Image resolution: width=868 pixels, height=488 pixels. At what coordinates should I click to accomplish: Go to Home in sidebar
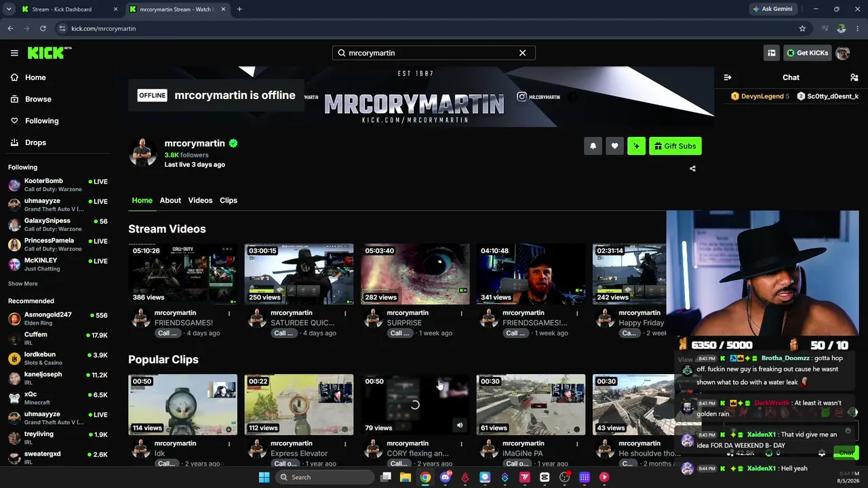pyautogui.click(x=35, y=77)
